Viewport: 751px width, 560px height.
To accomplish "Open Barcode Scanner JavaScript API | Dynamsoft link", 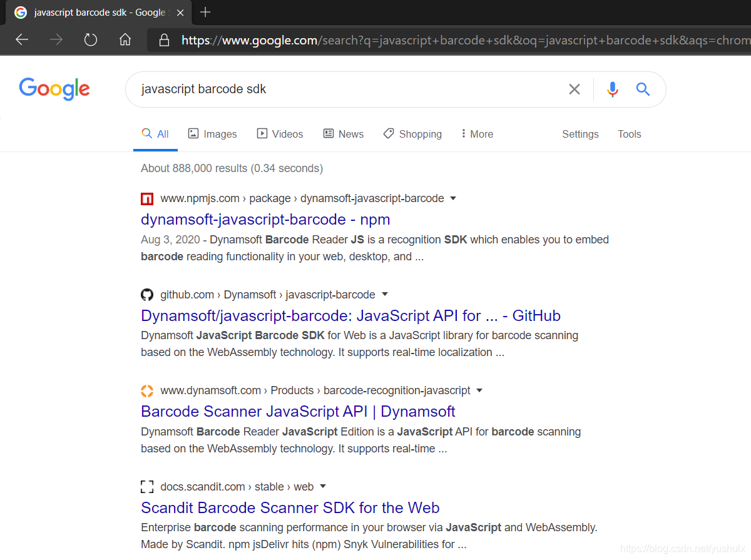I will [298, 412].
